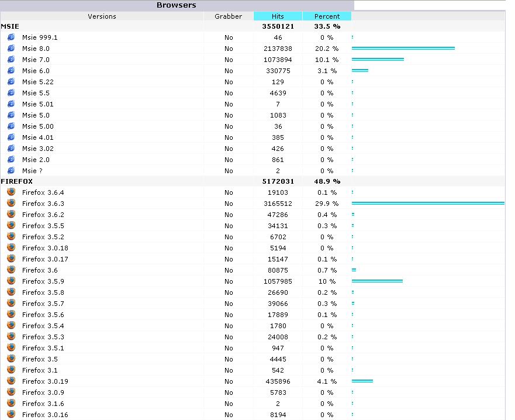
Task: Click the Firefox icon beside Firefox 3.6.2
Action: [11, 214]
